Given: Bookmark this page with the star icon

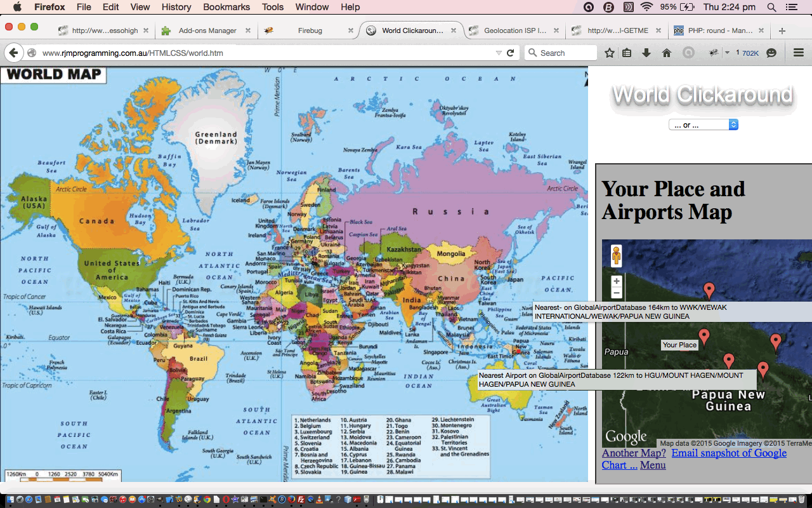Looking at the screenshot, I should point(608,53).
